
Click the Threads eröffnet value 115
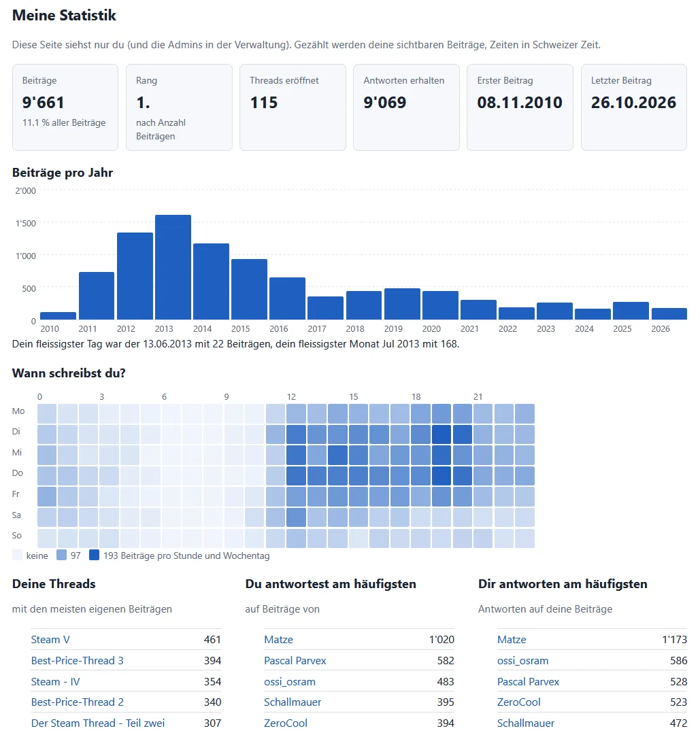(264, 102)
